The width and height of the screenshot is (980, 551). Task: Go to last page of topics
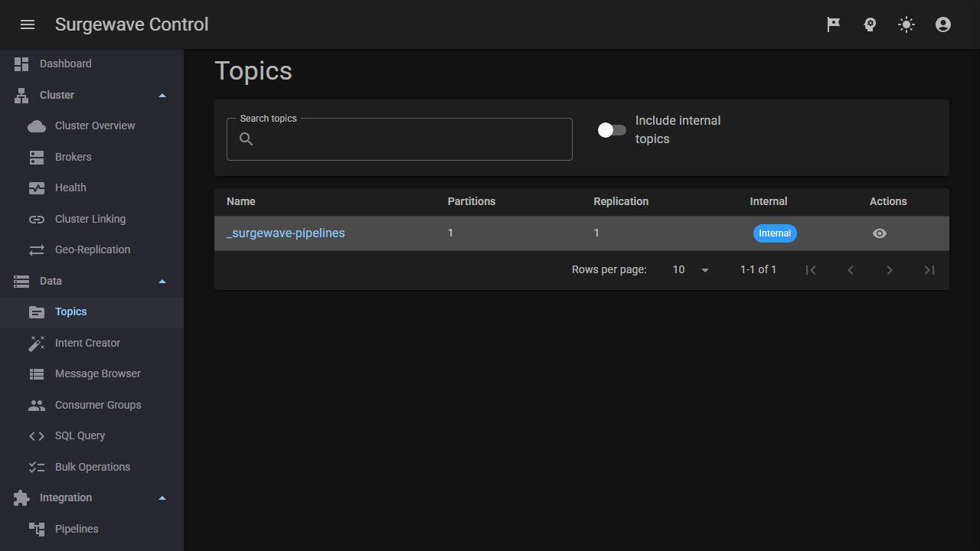click(x=929, y=270)
